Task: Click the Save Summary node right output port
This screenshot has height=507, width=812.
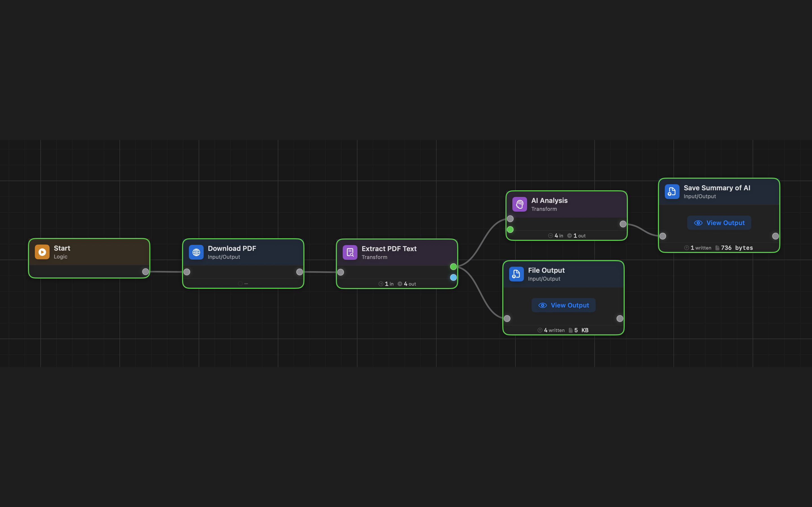Action: tap(775, 236)
